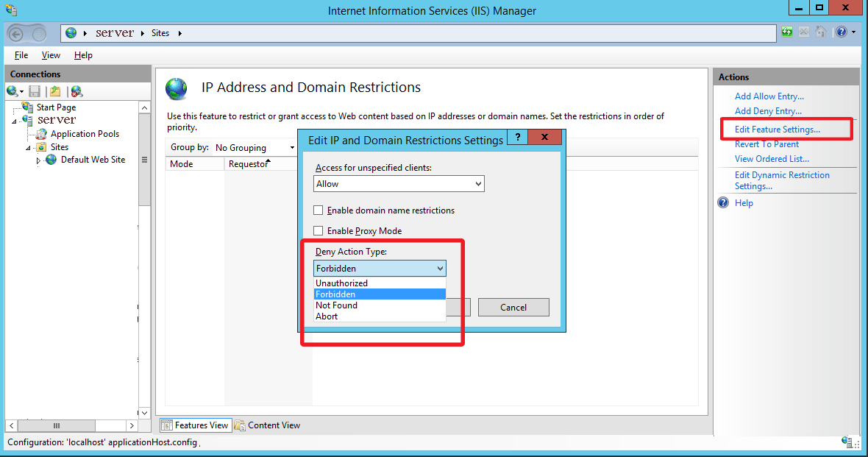Click the Sites folder icon in the tree
Image resolution: width=868 pixels, height=457 pixels.
(41, 146)
